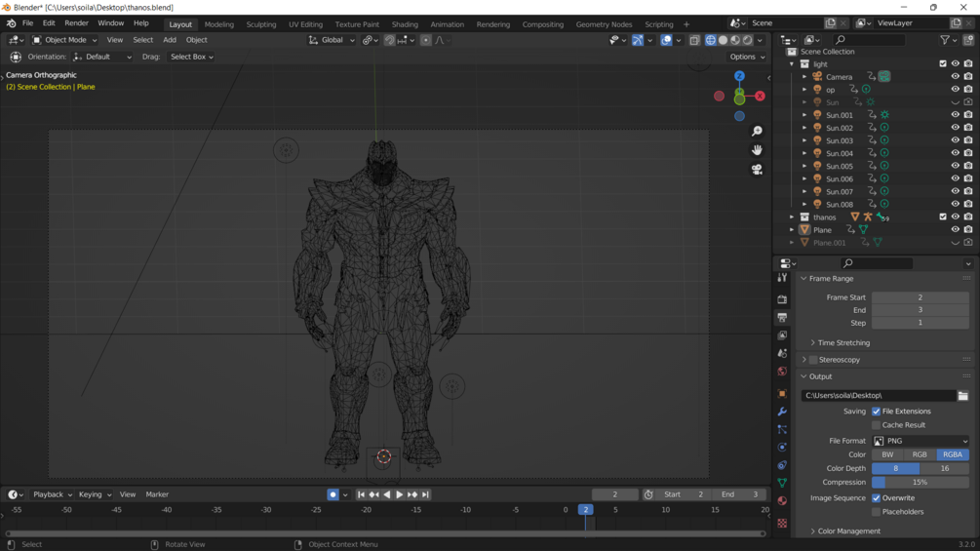Click the pan hand icon in viewport
This screenshot has height=551, width=980.
(x=757, y=150)
